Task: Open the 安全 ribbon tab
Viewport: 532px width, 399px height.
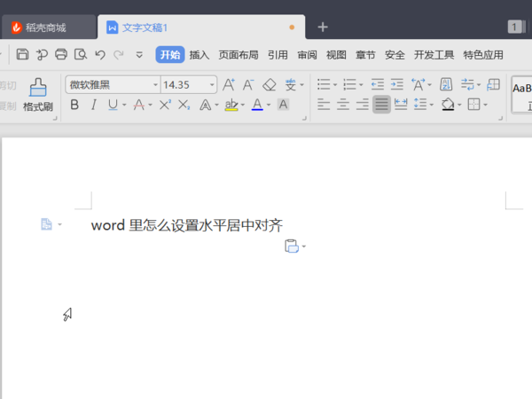Action: click(395, 55)
